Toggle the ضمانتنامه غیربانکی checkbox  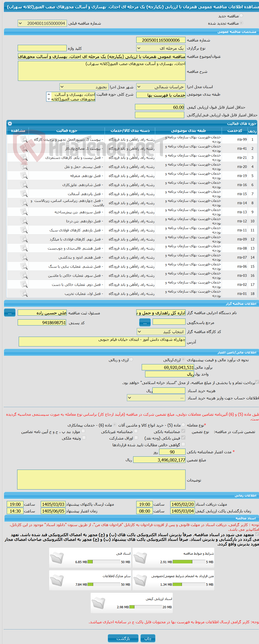click(x=136, y=431)
